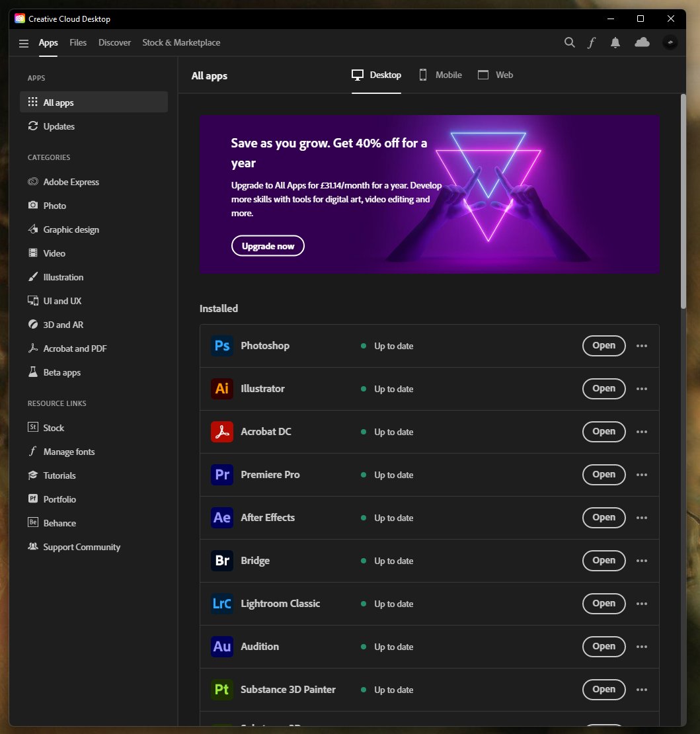The height and width of the screenshot is (734, 700).
Task: Open the UI and UX category
Action: point(94,301)
